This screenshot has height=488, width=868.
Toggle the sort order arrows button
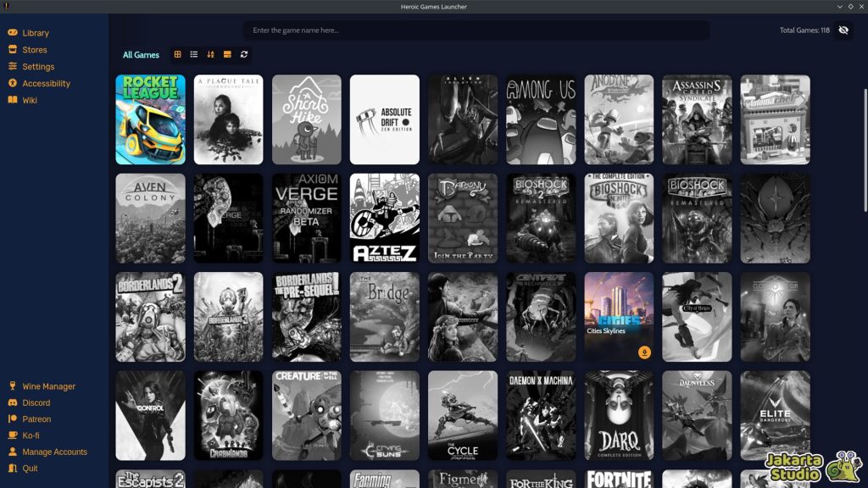(x=211, y=54)
